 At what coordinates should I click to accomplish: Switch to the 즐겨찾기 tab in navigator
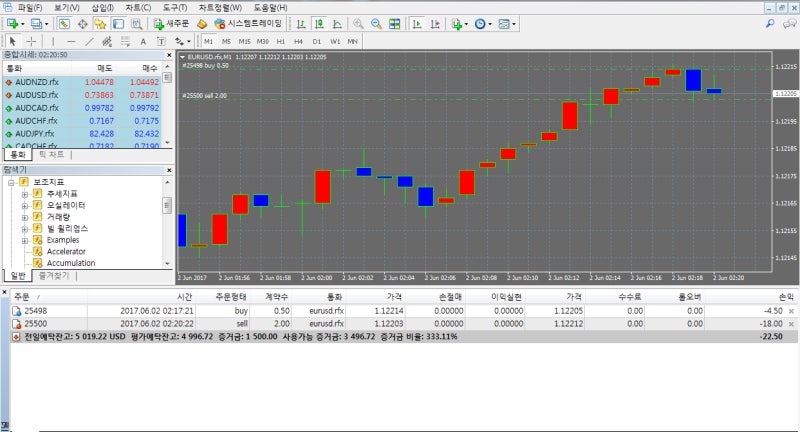point(54,275)
